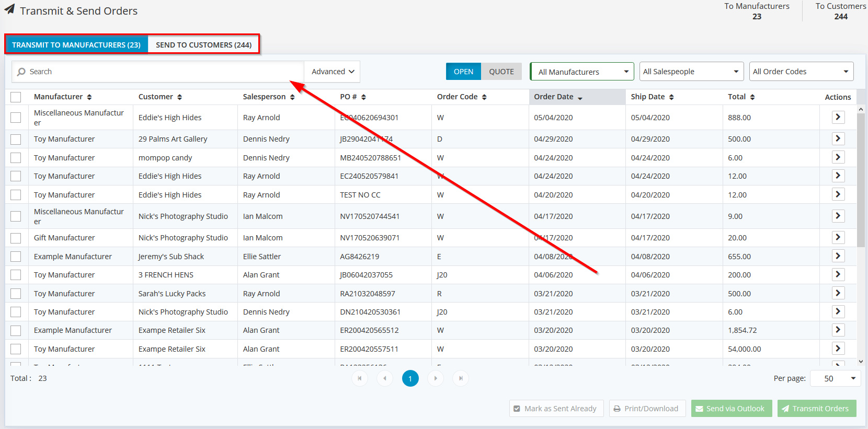Sort by Manufacturer column sort icon
This screenshot has width=868, height=429.
[x=89, y=97]
